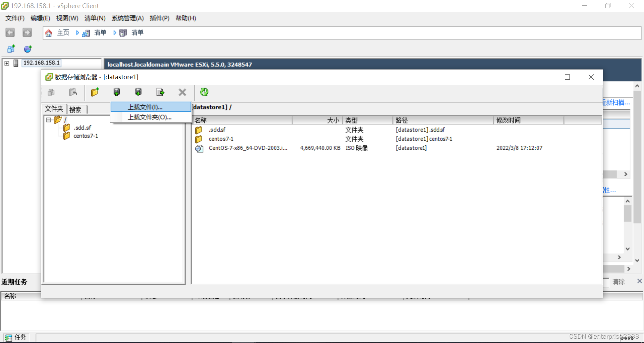The height and width of the screenshot is (343, 644).
Task: Switch to the 文件夹 tab
Action: coord(54,109)
